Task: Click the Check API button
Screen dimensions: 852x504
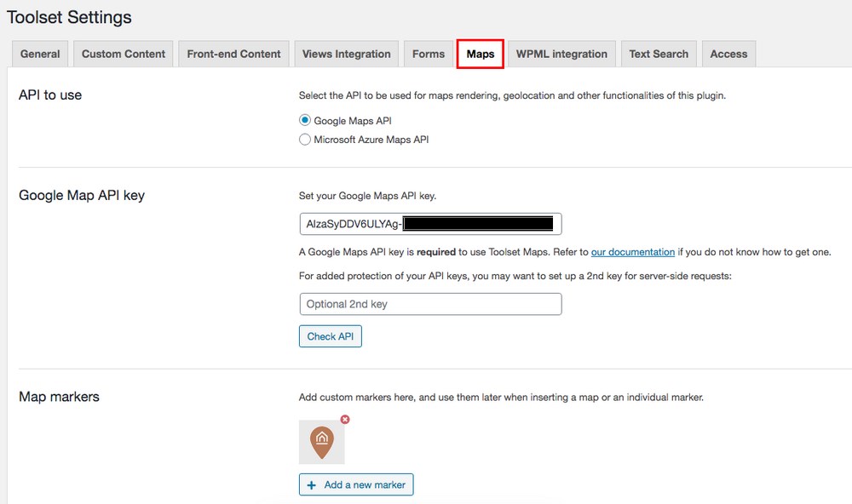Action: point(331,336)
